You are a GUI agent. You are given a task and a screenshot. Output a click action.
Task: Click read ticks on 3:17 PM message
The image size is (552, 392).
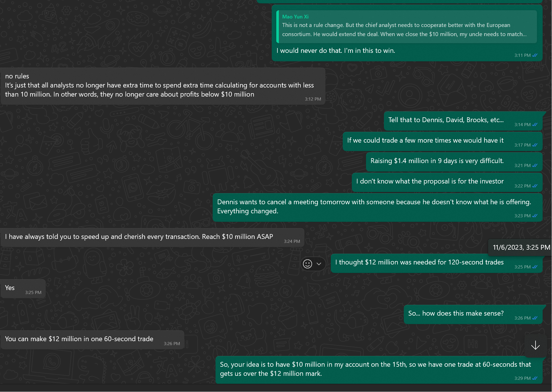(535, 145)
